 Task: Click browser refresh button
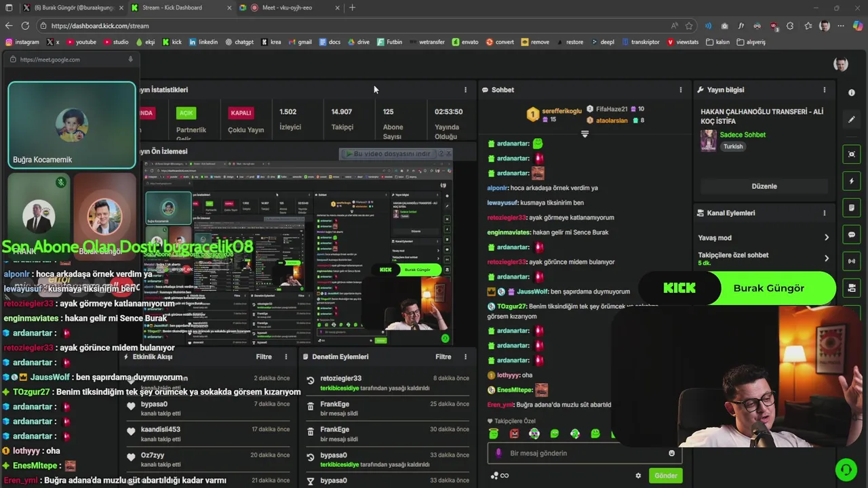click(x=25, y=26)
